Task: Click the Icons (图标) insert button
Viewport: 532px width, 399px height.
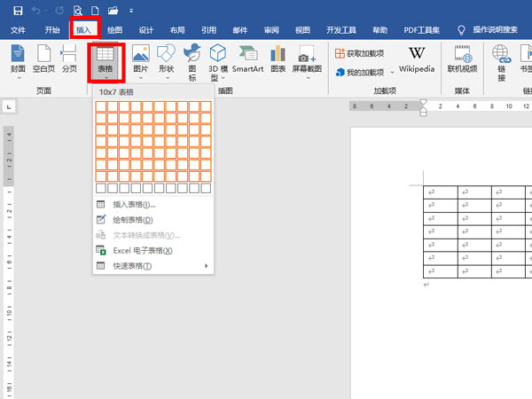Action: 192,59
